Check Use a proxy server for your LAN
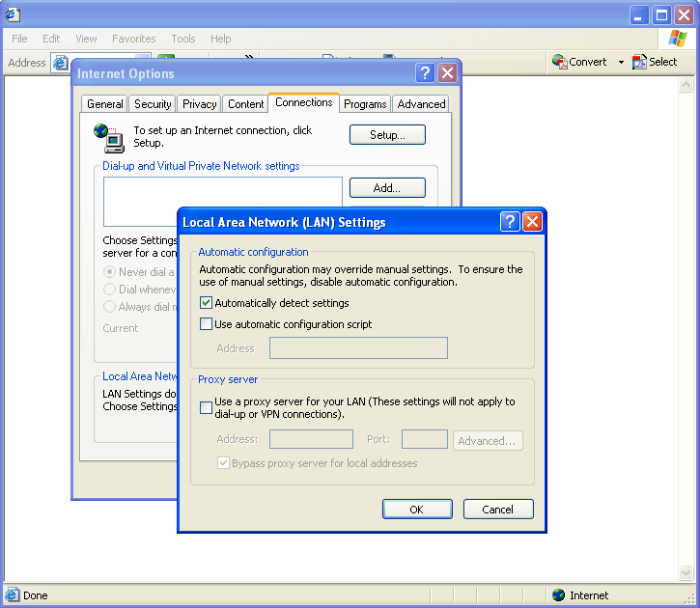 pos(206,407)
